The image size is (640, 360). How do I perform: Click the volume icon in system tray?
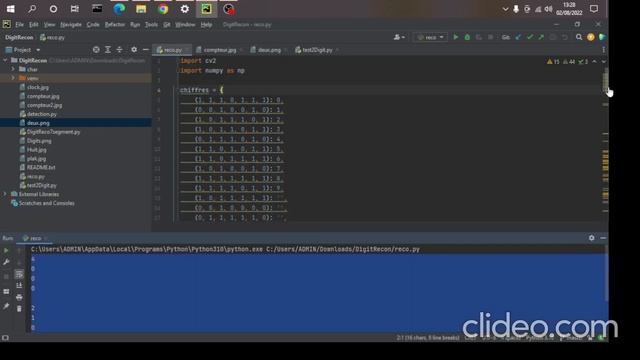[x=549, y=9]
